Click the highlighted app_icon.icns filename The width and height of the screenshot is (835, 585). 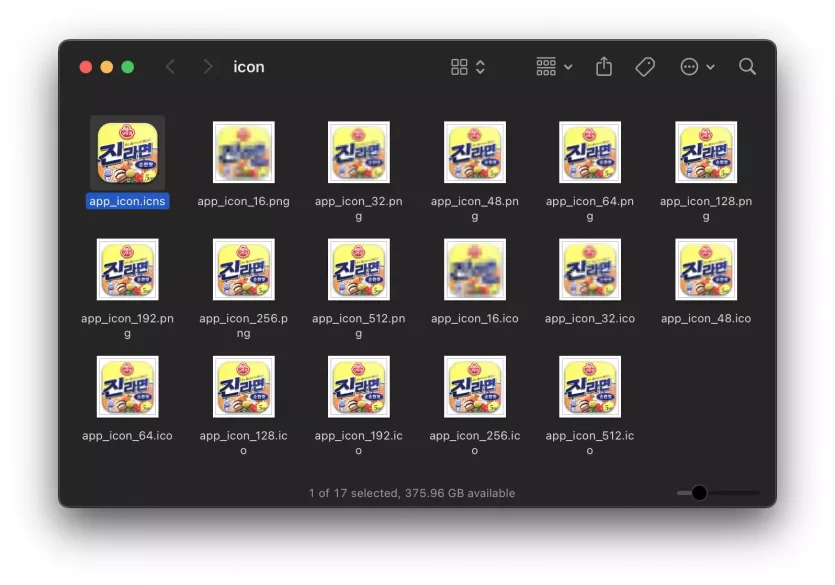click(127, 201)
